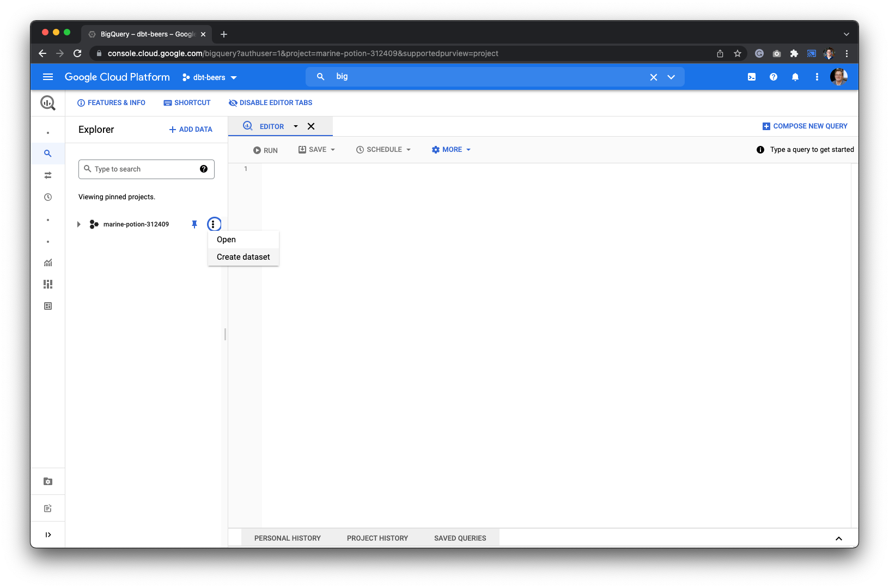The height and width of the screenshot is (588, 889).
Task: Open the More settings dropdown
Action: pyautogui.click(x=451, y=150)
